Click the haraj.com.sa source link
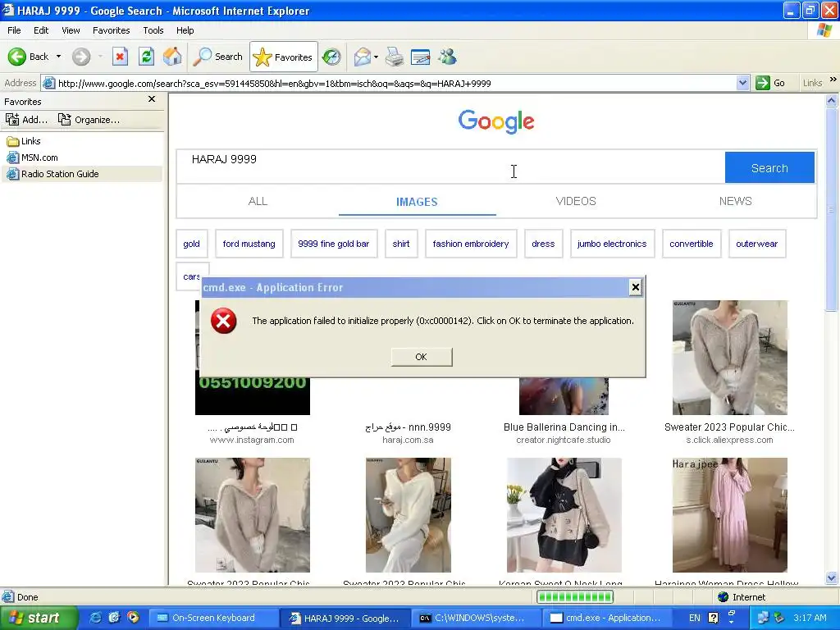 click(408, 440)
